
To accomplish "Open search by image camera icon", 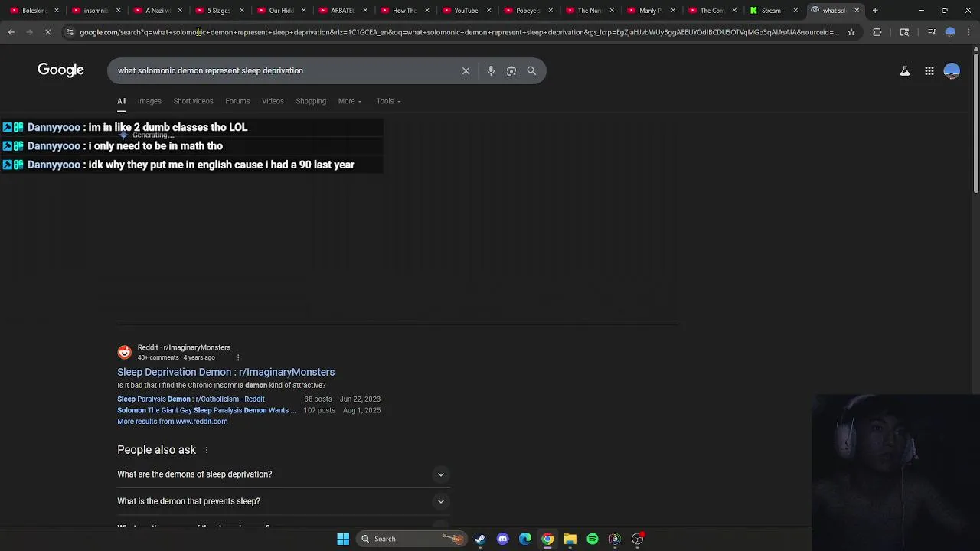I will point(511,70).
